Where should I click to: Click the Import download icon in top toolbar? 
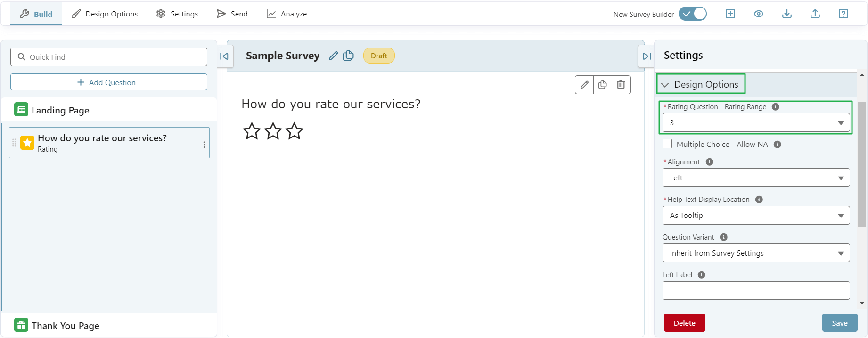pos(786,14)
